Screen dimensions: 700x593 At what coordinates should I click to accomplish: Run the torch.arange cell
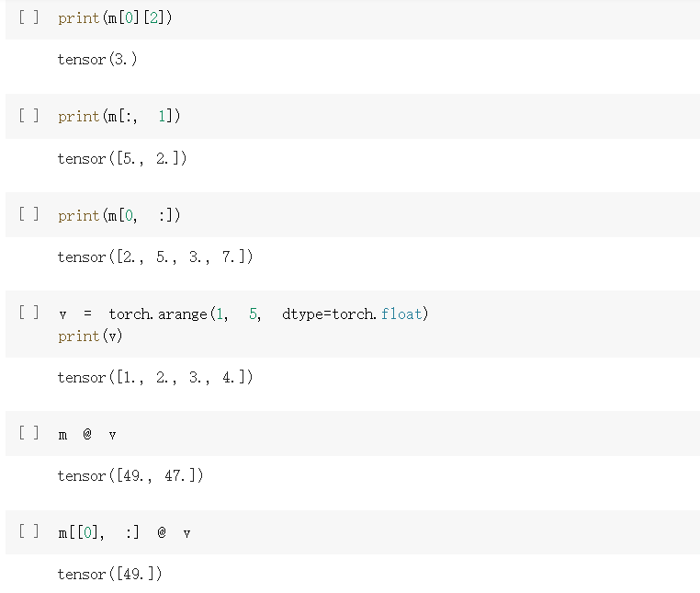coord(28,313)
